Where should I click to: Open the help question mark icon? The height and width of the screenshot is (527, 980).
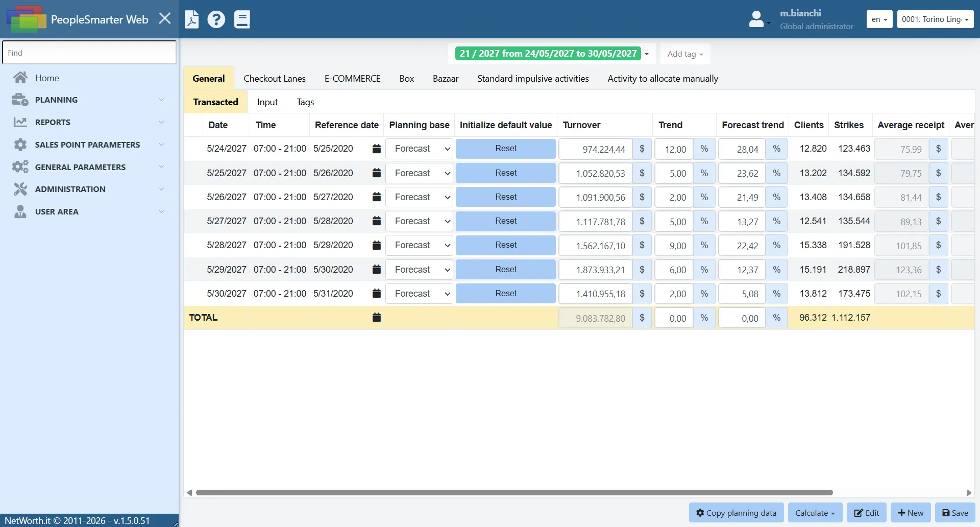coord(216,19)
